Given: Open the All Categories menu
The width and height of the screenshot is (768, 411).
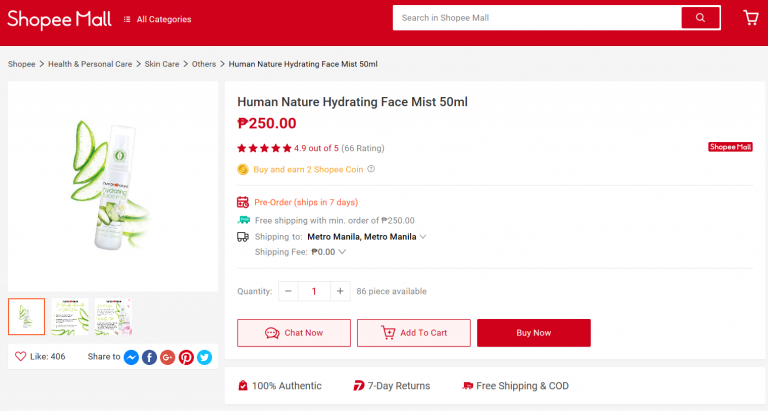Looking at the screenshot, I should tap(157, 19).
